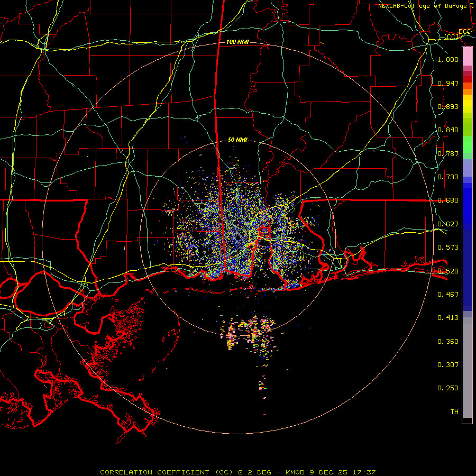
Task: Click the offshore echo cluster south of coast
Action: pos(249,334)
